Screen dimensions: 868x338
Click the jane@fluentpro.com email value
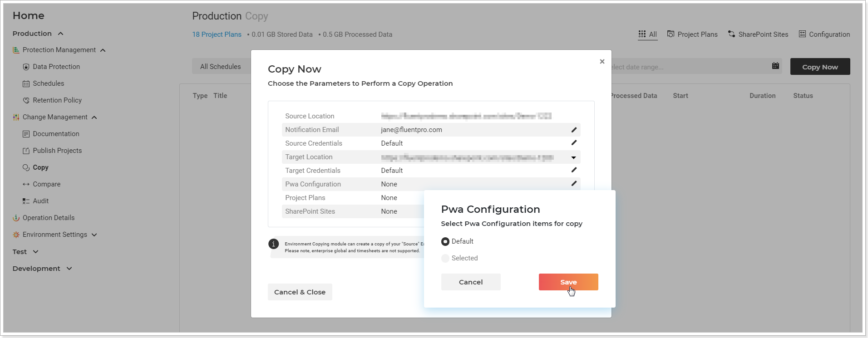point(411,130)
